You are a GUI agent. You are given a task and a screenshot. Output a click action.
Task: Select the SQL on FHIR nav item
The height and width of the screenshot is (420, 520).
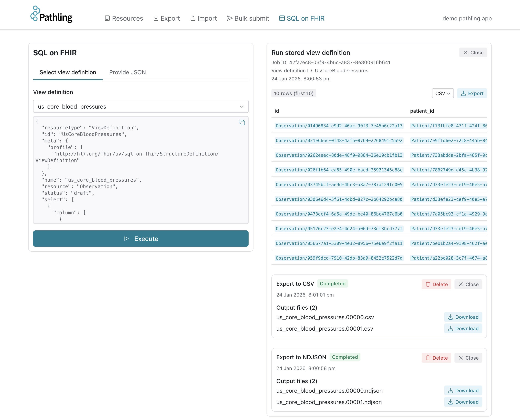pyautogui.click(x=302, y=18)
